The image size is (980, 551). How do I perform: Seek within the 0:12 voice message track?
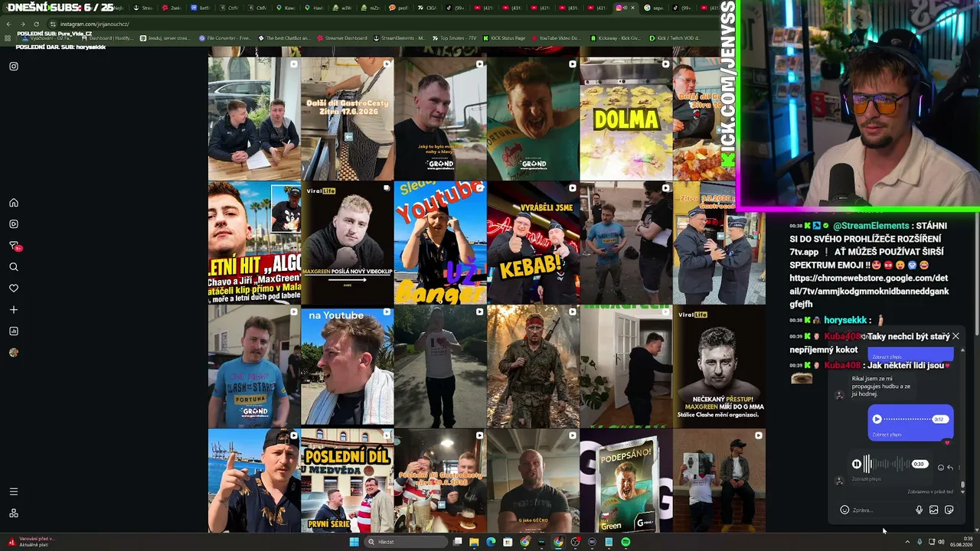click(x=908, y=419)
